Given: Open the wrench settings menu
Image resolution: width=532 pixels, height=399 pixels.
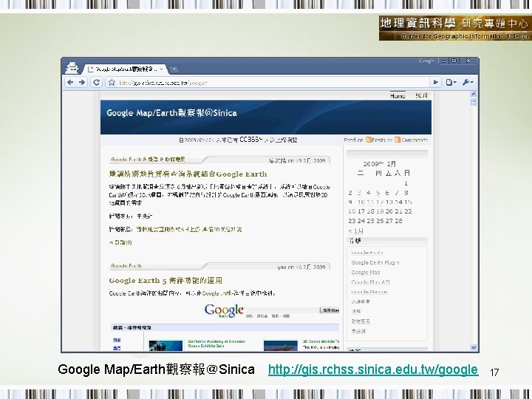Looking at the screenshot, I should pyautogui.click(x=468, y=82).
